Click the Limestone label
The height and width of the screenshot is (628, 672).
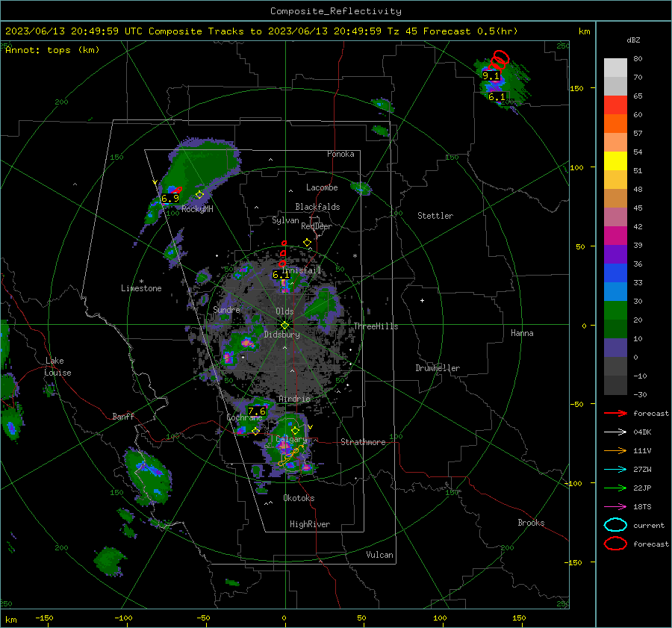pos(141,288)
